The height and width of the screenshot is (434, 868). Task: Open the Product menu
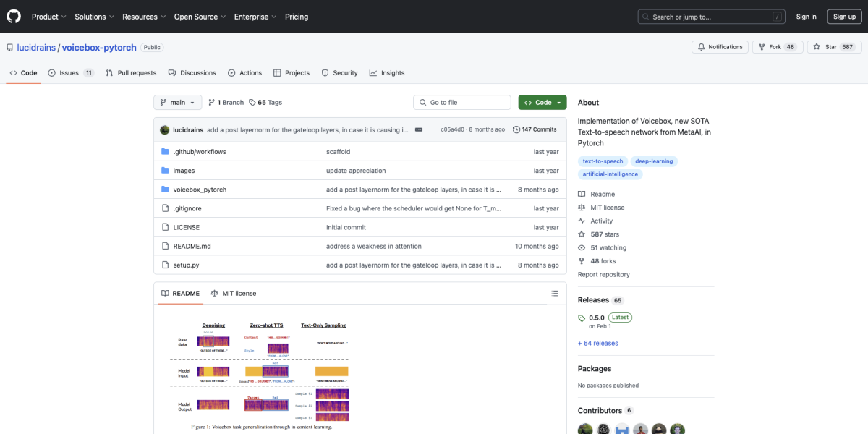[48, 16]
